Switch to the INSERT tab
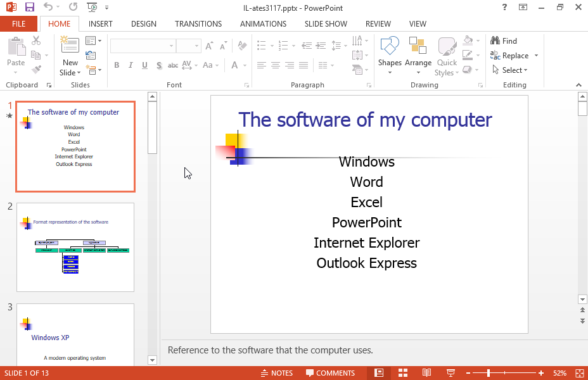The width and height of the screenshot is (588, 380). 101,23
